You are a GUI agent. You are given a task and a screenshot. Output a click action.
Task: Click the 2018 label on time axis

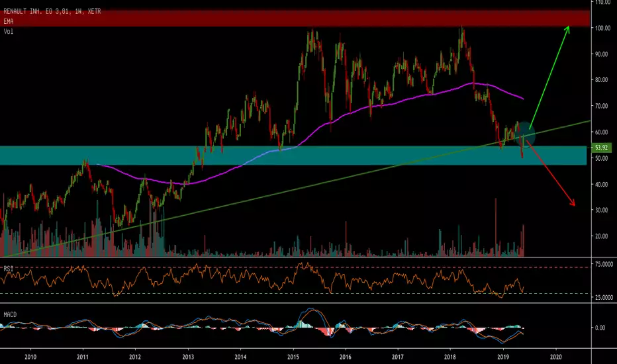(x=450, y=357)
